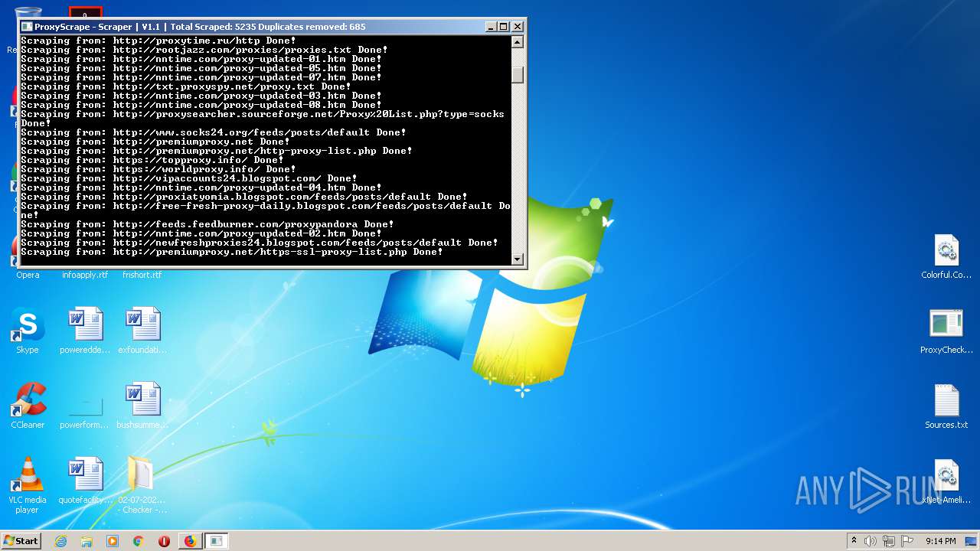Screen dimensions: 980x551
Task: Click the txt.proxyspy.net proxy.txt line
Action: point(186,86)
